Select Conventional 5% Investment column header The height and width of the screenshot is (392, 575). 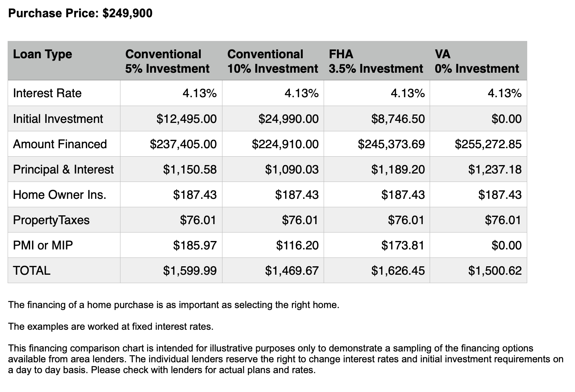coord(171,61)
